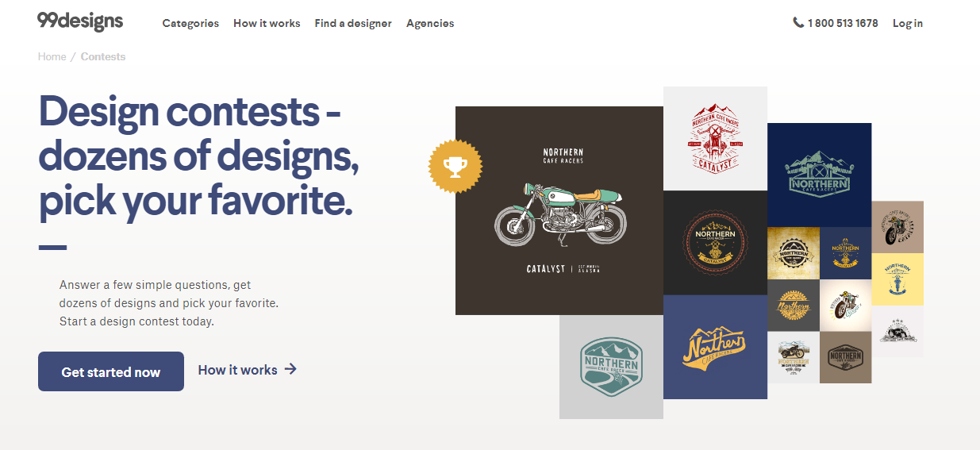Click the 99designs logo

click(80, 21)
